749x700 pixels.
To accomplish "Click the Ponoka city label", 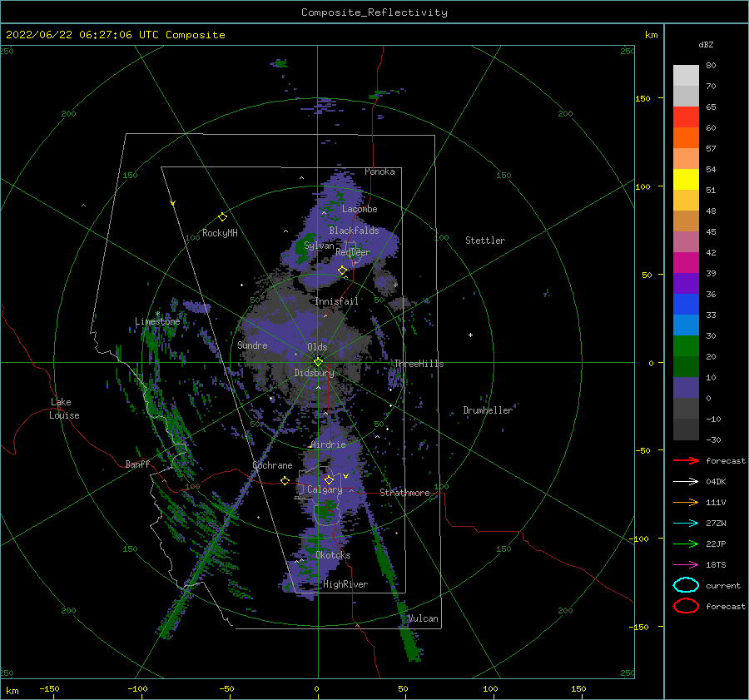I will (379, 171).
